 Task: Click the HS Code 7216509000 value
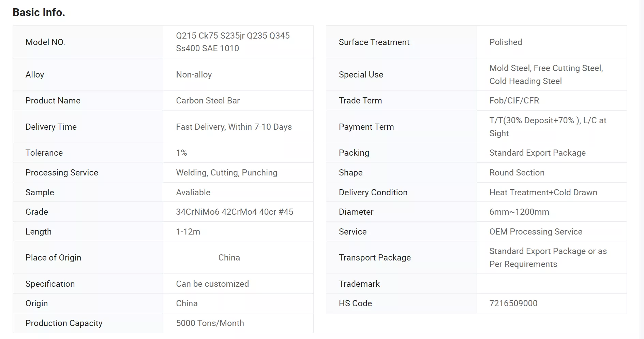click(x=513, y=303)
